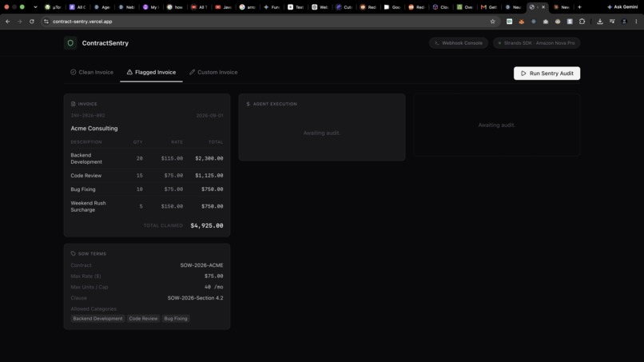The width and height of the screenshot is (644, 362).
Task: Click the document icon beside INVOICE heading
Action: click(x=73, y=104)
